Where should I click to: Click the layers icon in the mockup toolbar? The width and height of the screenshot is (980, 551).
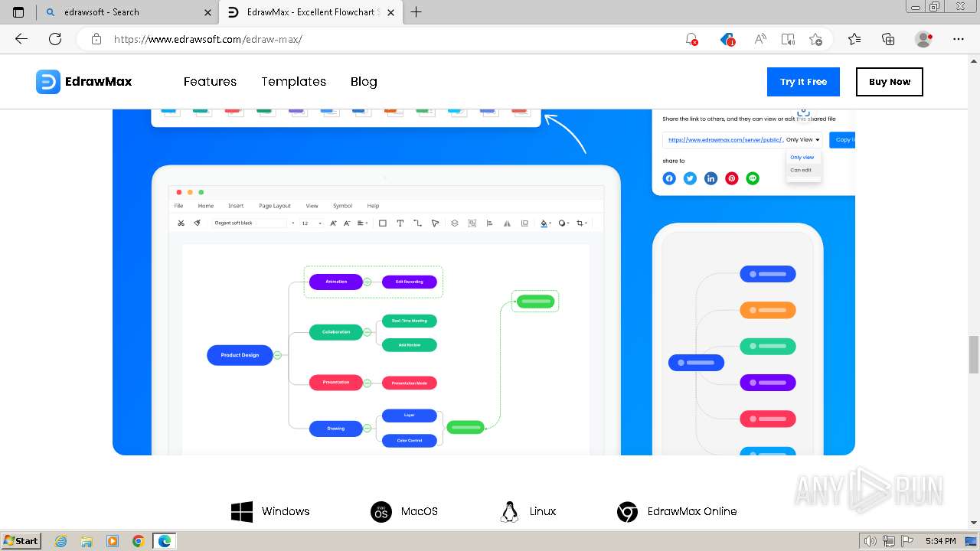coord(454,223)
